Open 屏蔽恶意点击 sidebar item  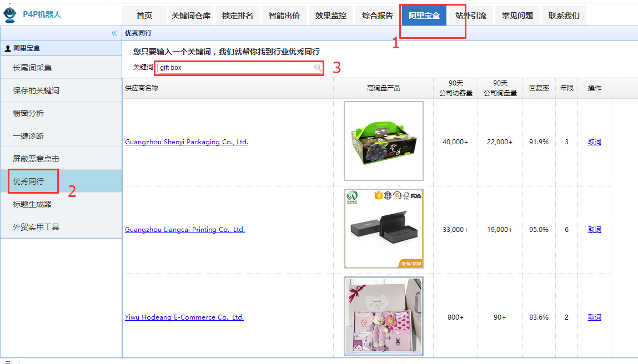point(61,159)
